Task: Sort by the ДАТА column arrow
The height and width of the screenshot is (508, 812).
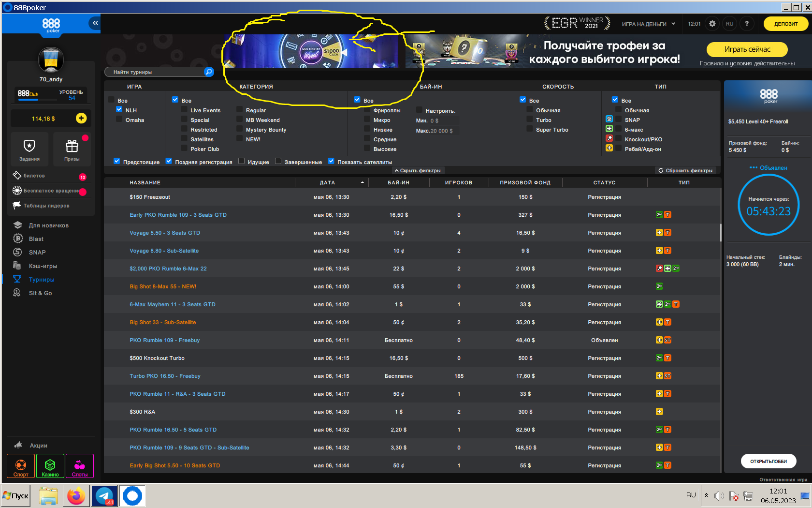Action: [x=362, y=182]
